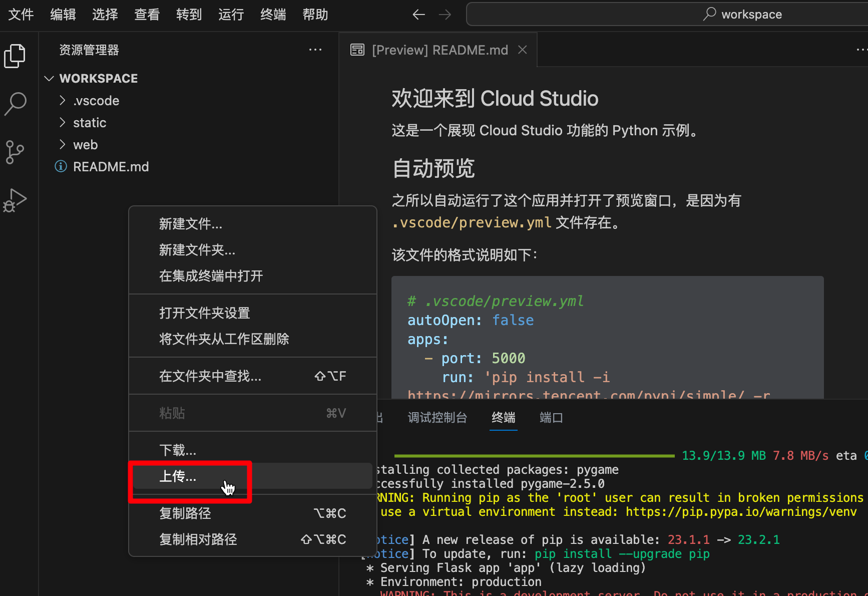This screenshot has width=868, height=596.
Task: Click the info icon beside README.md
Action: pyautogui.click(x=61, y=166)
